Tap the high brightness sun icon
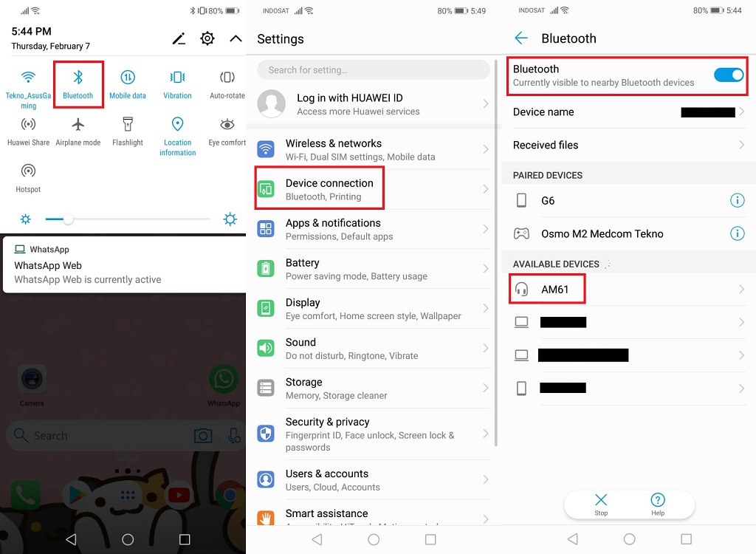The height and width of the screenshot is (554, 756). pos(230,219)
